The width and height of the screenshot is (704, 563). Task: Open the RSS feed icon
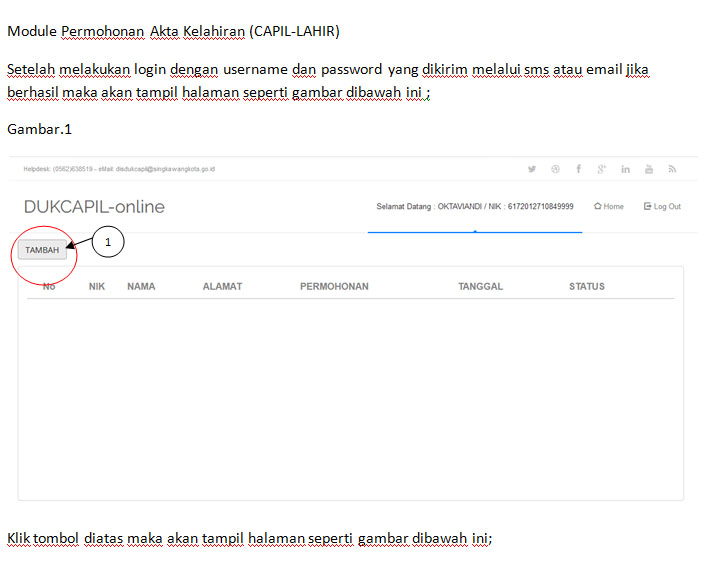[672, 169]
